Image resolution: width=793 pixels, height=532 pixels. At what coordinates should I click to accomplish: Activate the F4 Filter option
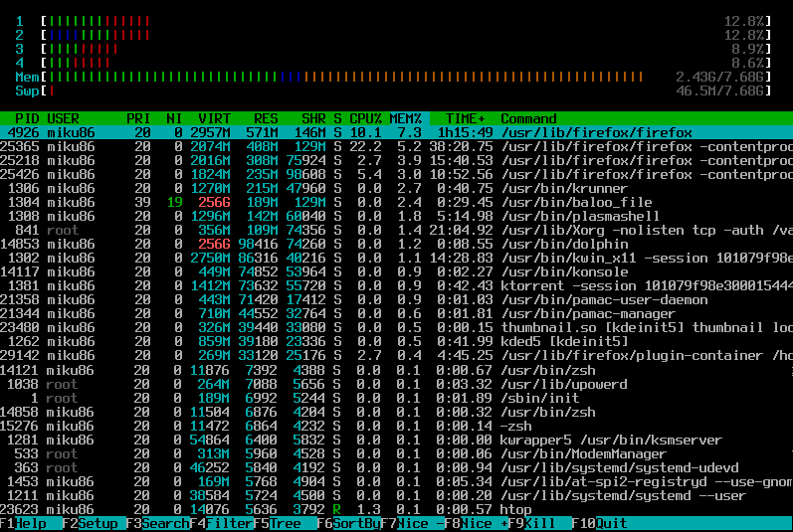point(222,523)
